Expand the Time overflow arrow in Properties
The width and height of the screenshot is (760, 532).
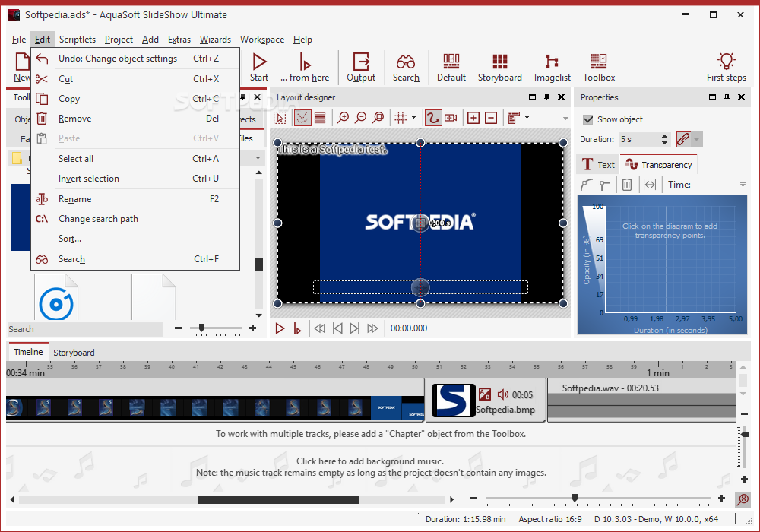[x=743, y=185]
